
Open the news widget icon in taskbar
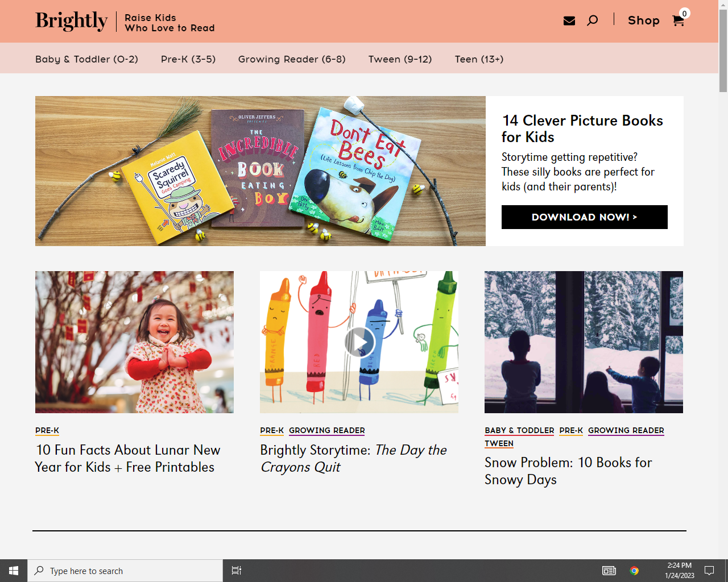click(609, 571)
